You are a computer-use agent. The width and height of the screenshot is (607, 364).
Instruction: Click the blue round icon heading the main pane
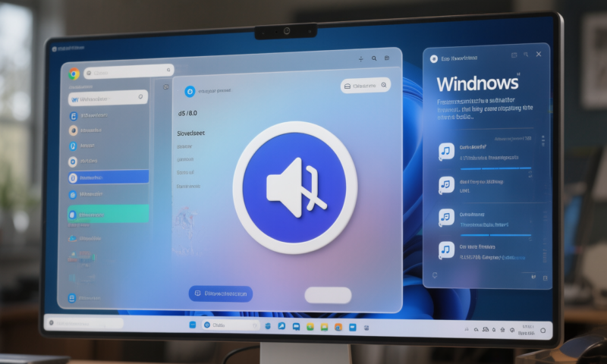pyautogui.click(x=190, y=91)
